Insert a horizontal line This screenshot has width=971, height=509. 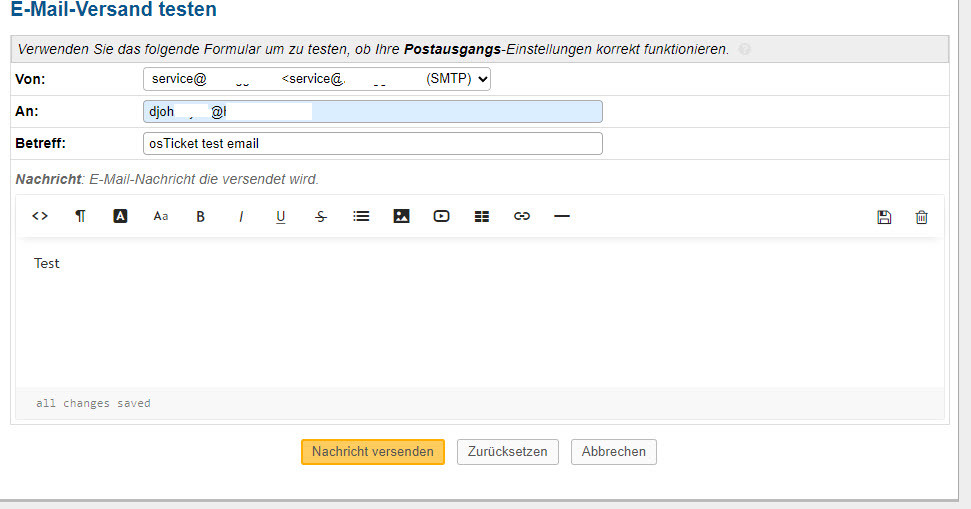tap(561, 216)
